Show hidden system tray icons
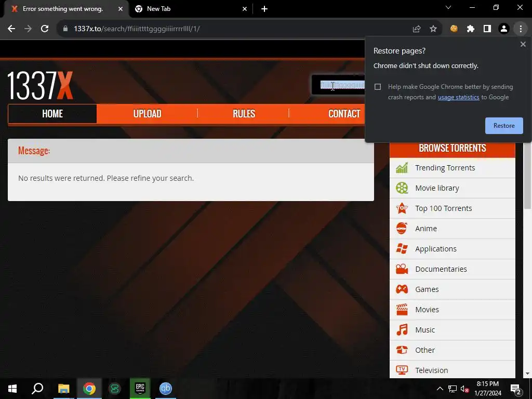532x399 pixels. tap(440, 389)
